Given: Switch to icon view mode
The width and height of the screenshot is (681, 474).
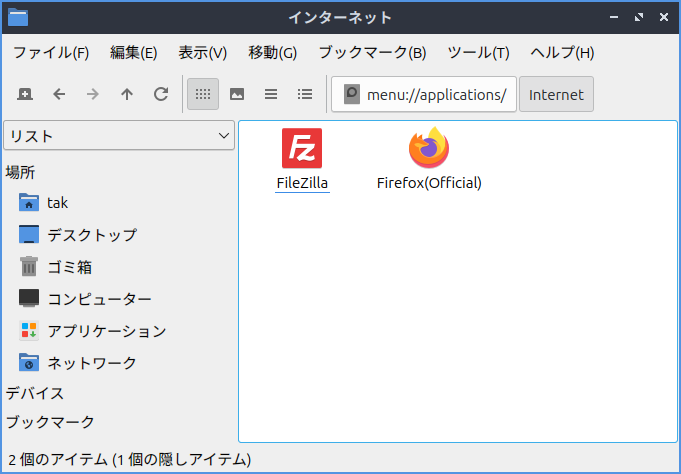Looking at the screenshot, I should pos(203,94).
